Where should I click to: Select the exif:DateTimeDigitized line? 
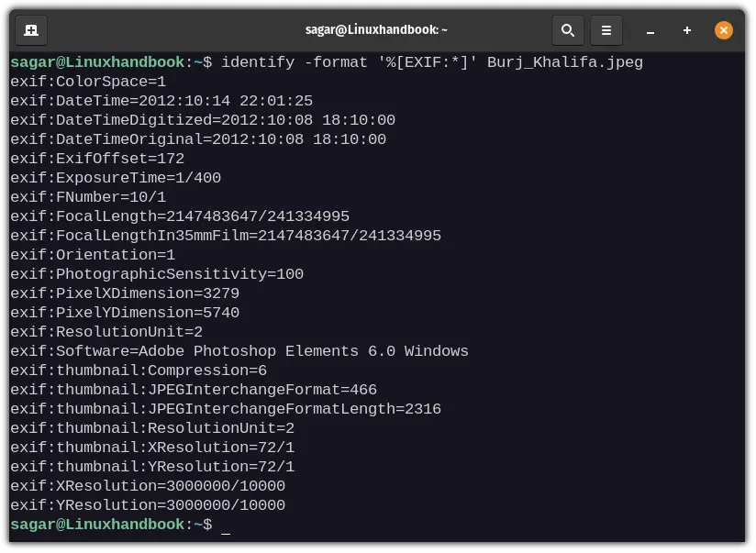pos(203,120)
